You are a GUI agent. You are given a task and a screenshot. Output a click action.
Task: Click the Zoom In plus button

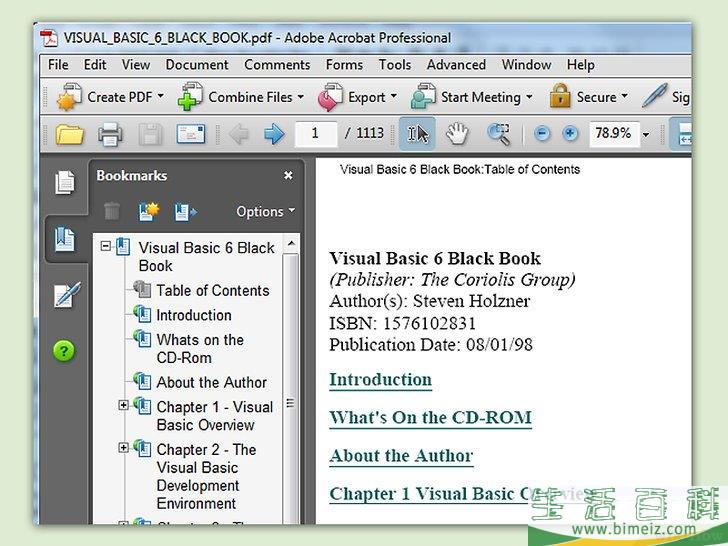[570, 133]
